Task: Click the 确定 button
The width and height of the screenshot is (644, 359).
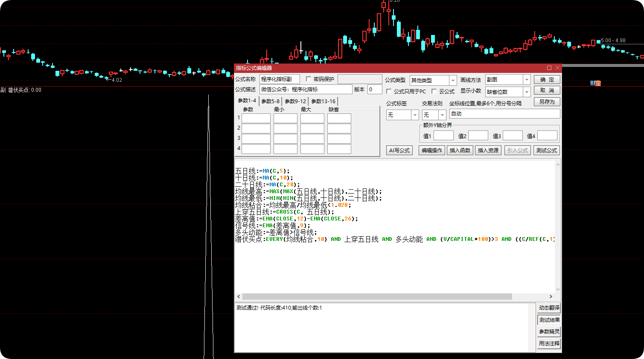Action: 547,80
